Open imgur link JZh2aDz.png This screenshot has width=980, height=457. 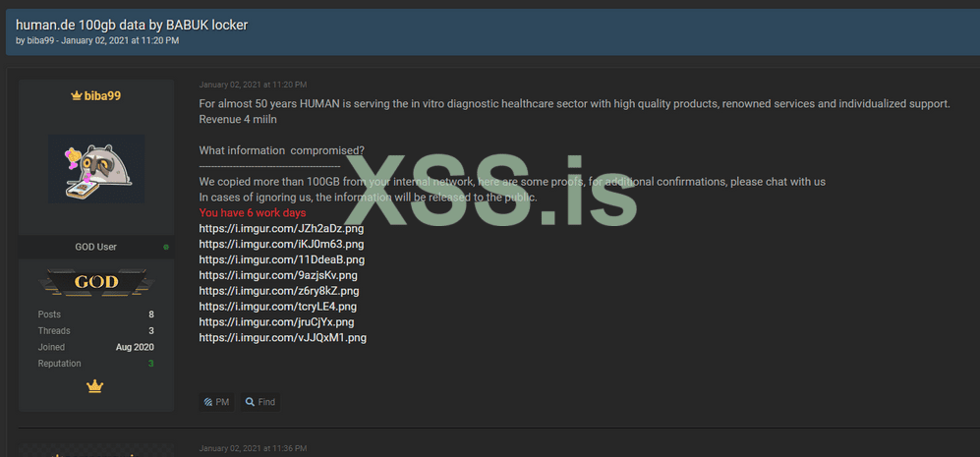click(x=281, y=228)
